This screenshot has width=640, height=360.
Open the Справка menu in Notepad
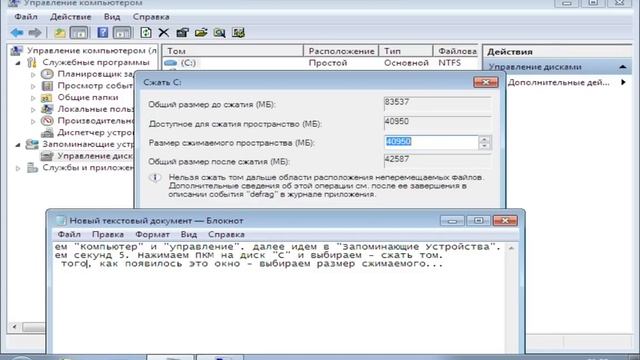(227, 234)
